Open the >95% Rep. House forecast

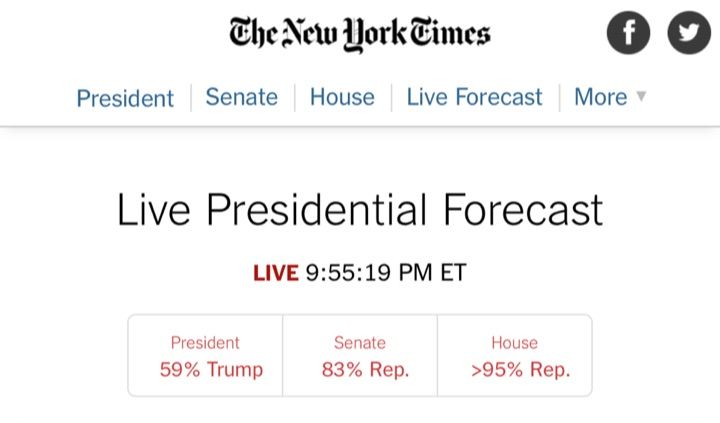[x=520, y=369]
